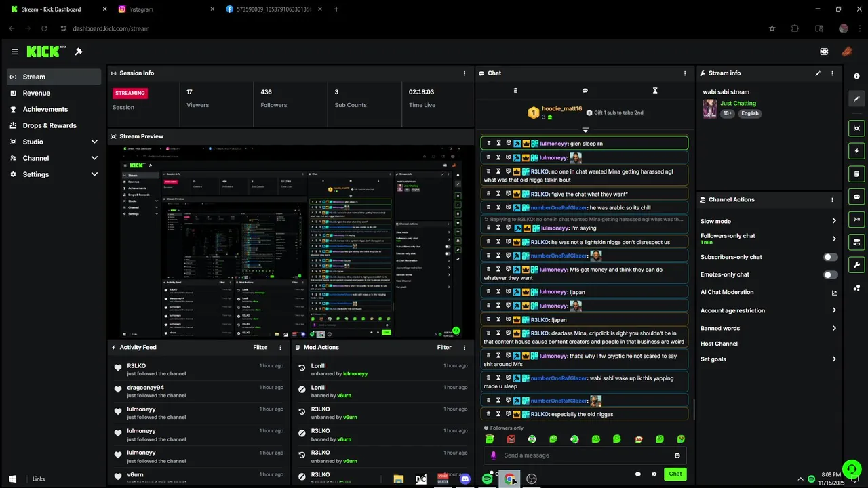Image resolution: width=868 pixels, height=488 pixels.
Task: Click the hourglass icon under Chat header
Action: [x=655, y=90]
